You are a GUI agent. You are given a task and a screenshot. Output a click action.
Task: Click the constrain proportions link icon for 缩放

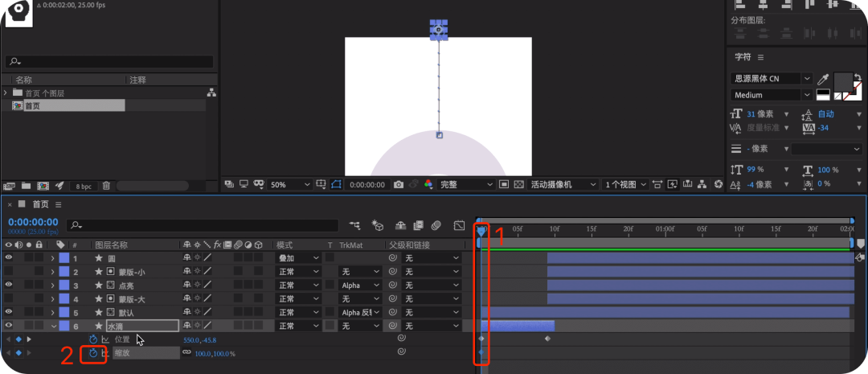click(x=187, y=353)
